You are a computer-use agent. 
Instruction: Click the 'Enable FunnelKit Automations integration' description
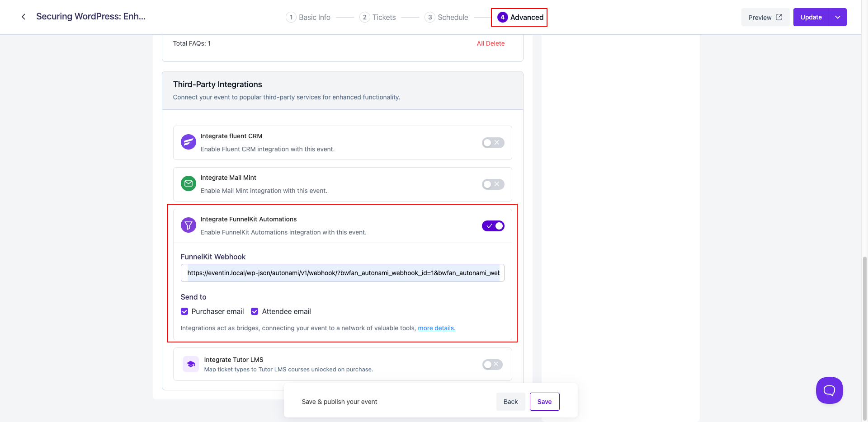tap(283, 232)
